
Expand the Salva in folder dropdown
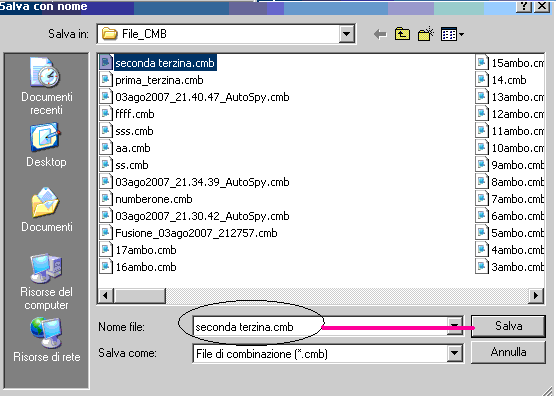(346, 34)
